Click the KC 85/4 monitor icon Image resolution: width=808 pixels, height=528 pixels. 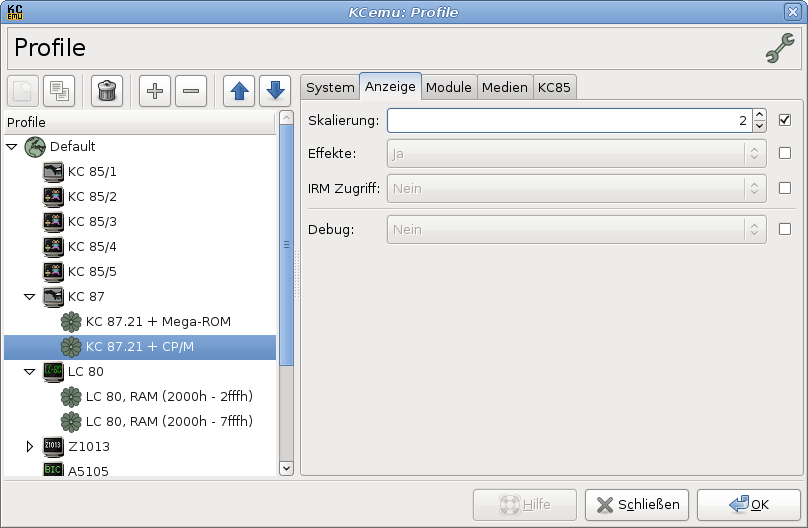53,247
